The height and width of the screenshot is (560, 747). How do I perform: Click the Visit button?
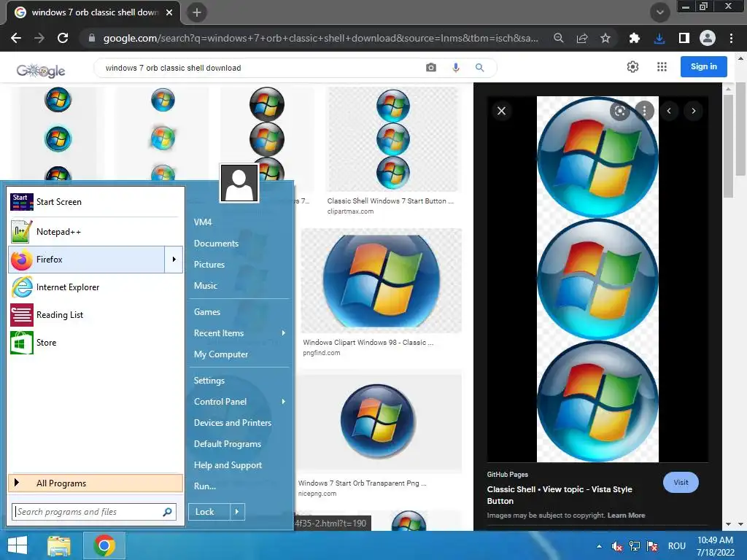(681, 483)
